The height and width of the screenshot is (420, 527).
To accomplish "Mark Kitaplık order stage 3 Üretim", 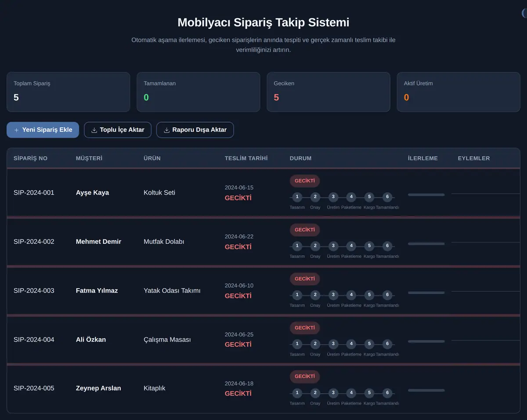I will tap(333, 393).
